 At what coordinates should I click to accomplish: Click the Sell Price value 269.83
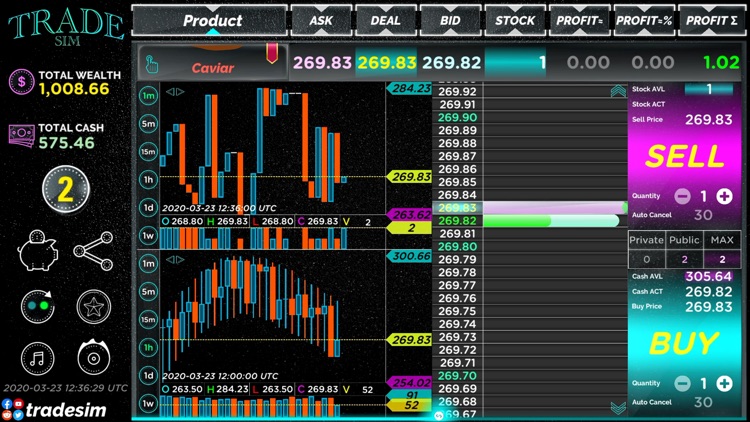(x=708, y=120)
